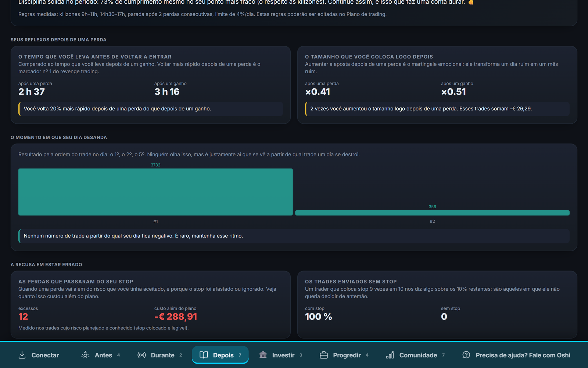This screenshot has width=588, height=368.
Task: Switch to the Antes tab label
Action: coord(103,355)
